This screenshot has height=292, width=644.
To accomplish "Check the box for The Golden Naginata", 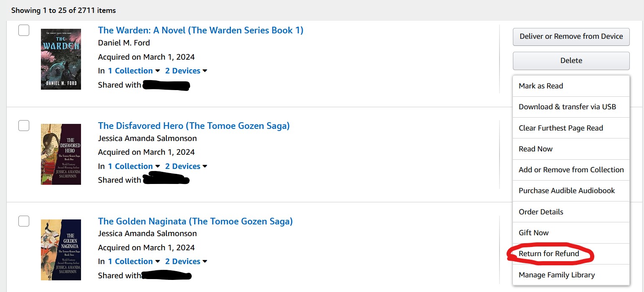I will (x=24, y=221).
